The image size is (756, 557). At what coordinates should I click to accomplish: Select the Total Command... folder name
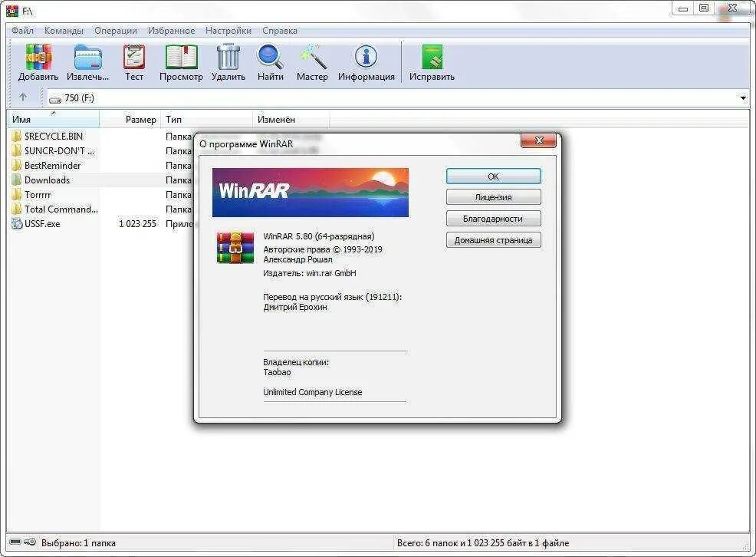(61, 209)
